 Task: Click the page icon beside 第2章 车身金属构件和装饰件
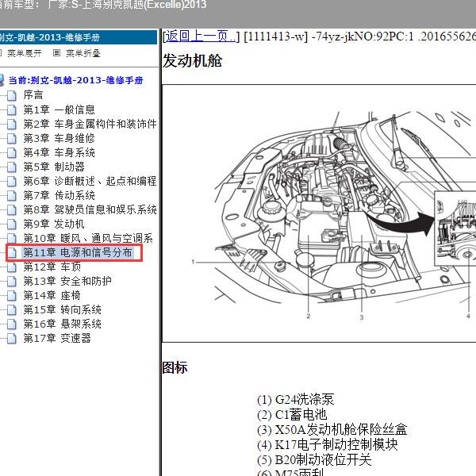[x=12, y=124]
